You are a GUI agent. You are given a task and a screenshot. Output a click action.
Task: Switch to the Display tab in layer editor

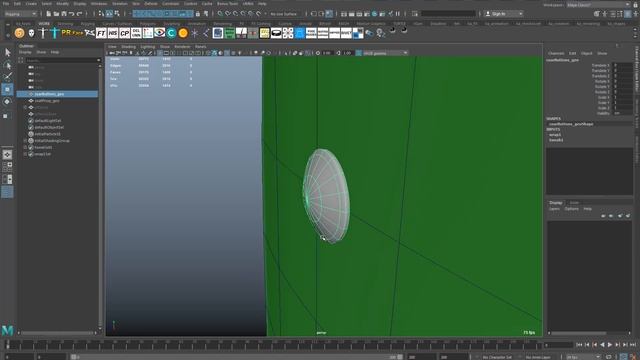click(x=556, y=202)
